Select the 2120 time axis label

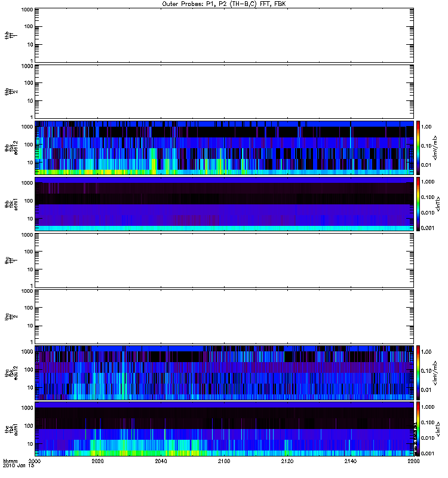(x=287, y=461)
